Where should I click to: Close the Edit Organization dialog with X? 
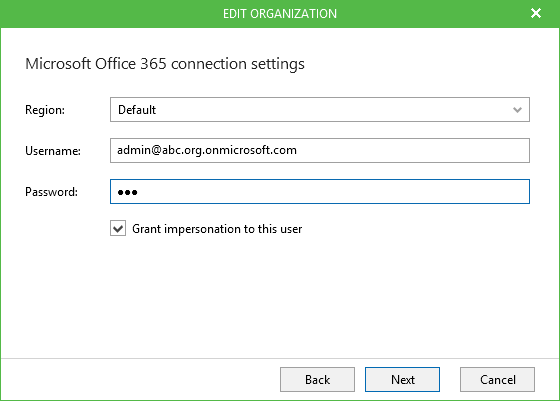pyautogui.click(x=536, y=13)
